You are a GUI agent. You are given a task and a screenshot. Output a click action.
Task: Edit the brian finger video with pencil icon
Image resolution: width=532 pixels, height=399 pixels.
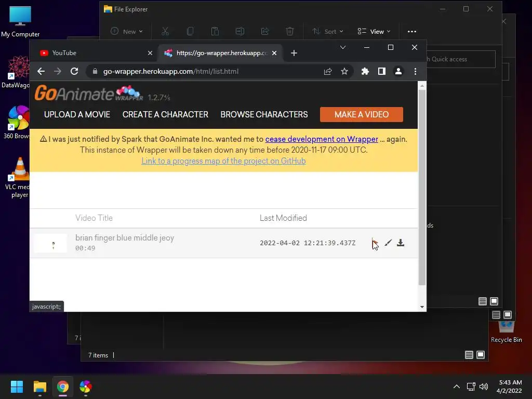pos(388,243)
